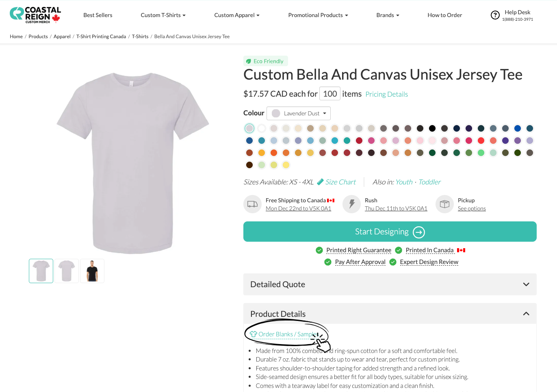Open the Pricing Details link

tap(386, 94)
